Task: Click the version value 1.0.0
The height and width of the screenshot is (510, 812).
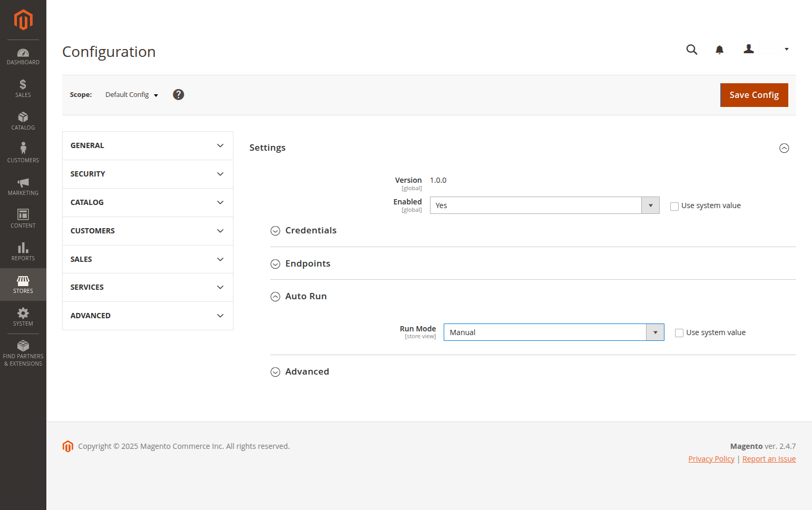Action: pos(438,180)
